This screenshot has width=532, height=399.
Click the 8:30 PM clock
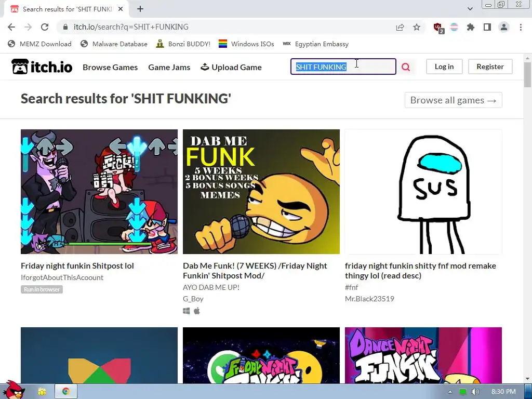point(503,392)
